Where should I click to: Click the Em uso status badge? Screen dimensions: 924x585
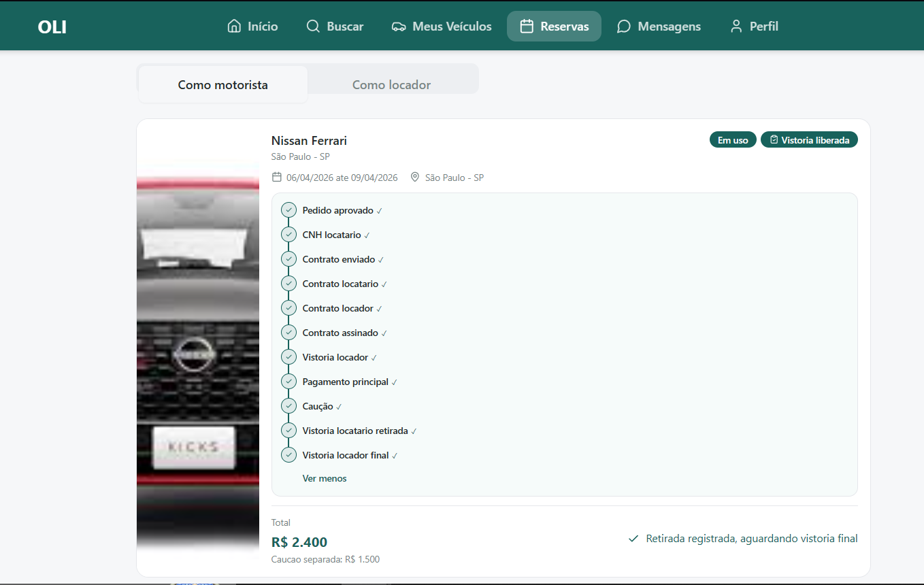tap(733, 140)
